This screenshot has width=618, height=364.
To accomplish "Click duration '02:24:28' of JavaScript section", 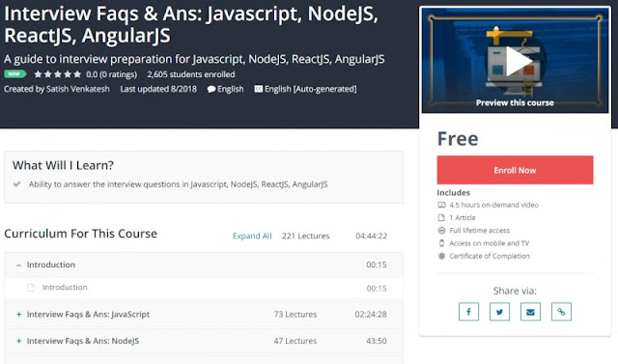I will coord(371,315).
